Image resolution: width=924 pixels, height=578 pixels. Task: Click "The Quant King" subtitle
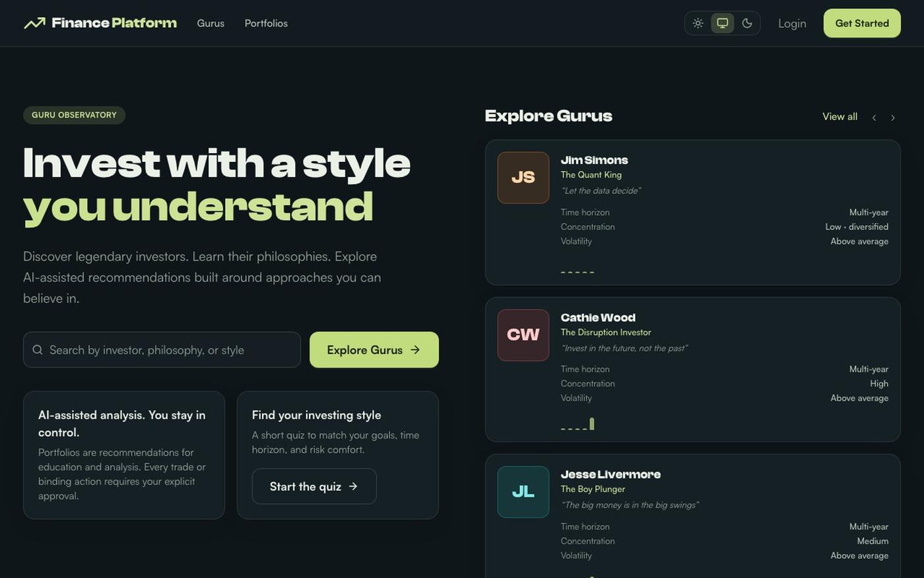pyautogui.click(x=591, y=174)
